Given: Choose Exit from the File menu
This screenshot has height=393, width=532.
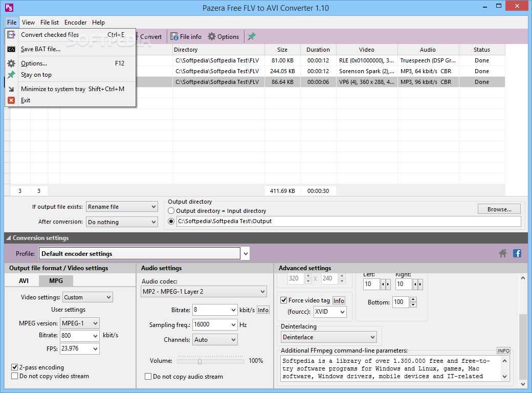Looking at the screenshot, I should 70,100.
